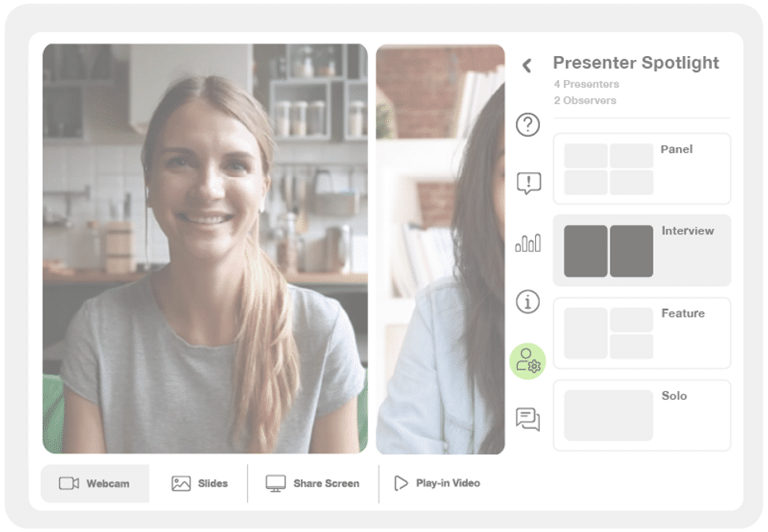Click the webcam camera icon
The width and height of the screenshot is (768, 532).
69,483
